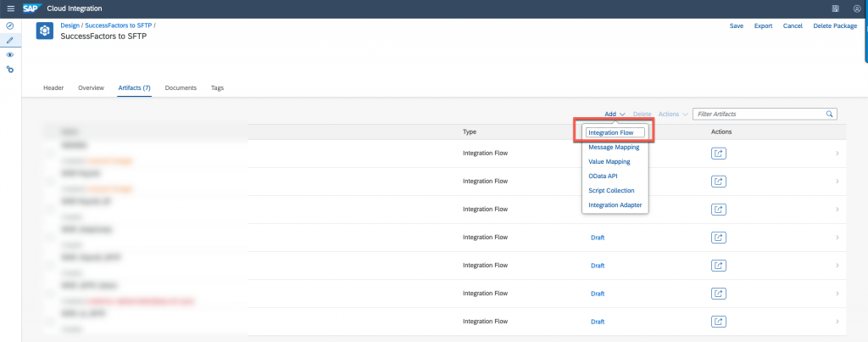Open the Settings gears sidebar icon
The width and height of the screenshot is (868, 342).
[10, 70]
